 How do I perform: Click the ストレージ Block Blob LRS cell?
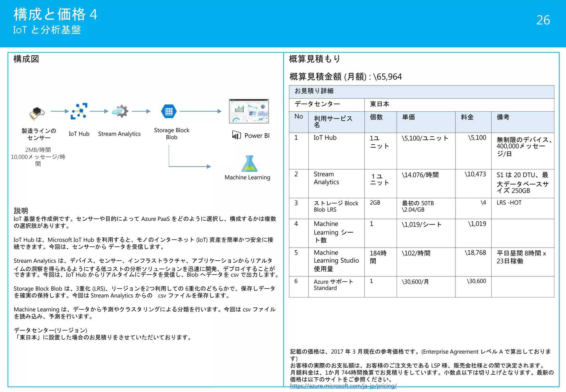[336, 208]
